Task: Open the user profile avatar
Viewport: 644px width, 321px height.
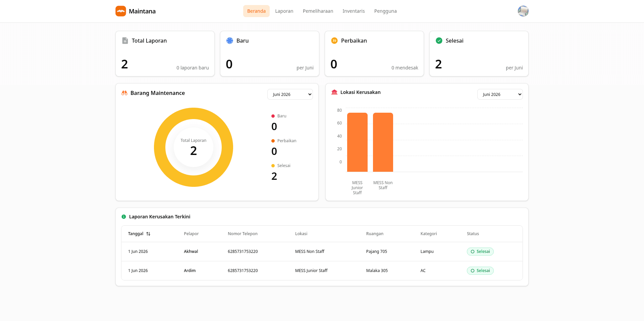Action: (x=523, y=11)
